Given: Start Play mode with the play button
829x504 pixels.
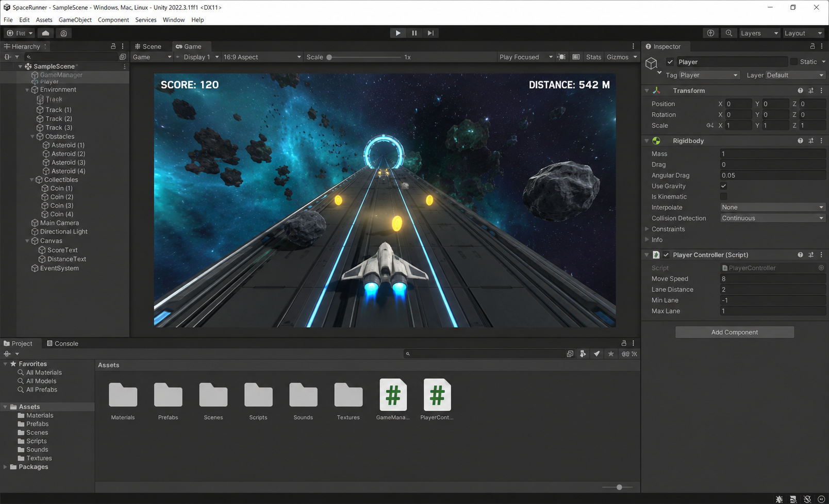Looking at the screenshot, I should click(397, 33).
